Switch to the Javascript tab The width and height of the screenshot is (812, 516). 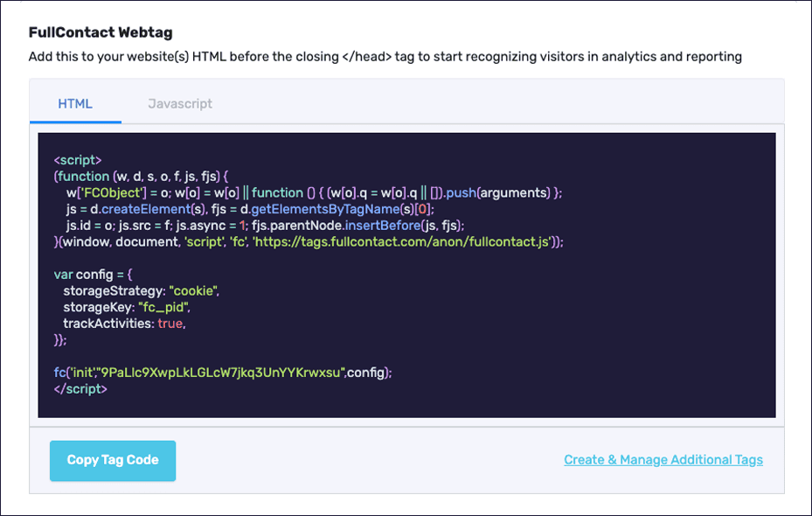(180, 103)
